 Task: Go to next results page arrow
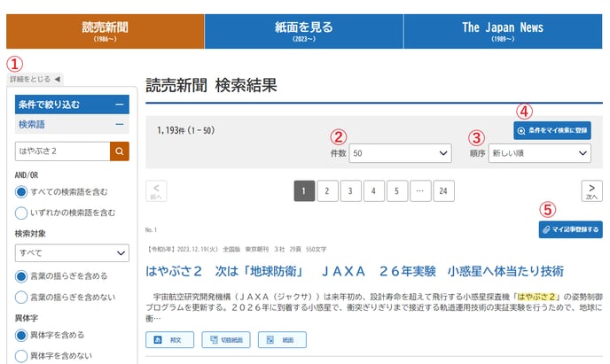591,190
